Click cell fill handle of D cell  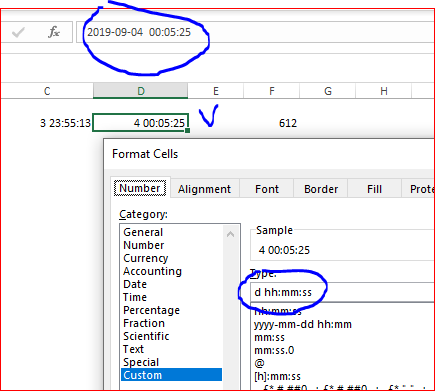click(187, 131)
